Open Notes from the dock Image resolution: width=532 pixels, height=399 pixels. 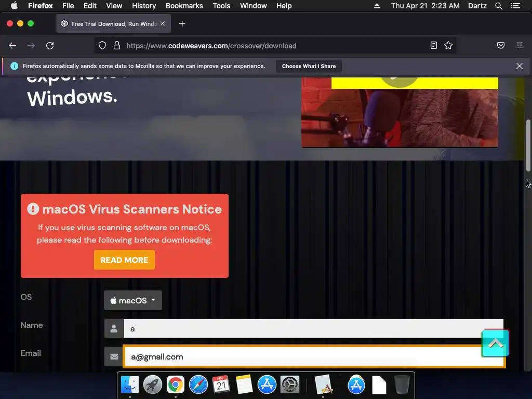[x=244, y=385]
